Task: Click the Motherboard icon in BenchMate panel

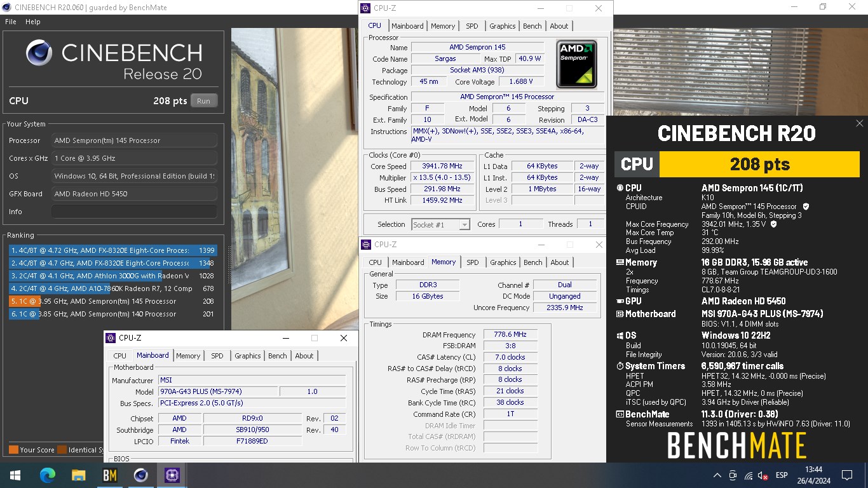Action: (620, 314)
